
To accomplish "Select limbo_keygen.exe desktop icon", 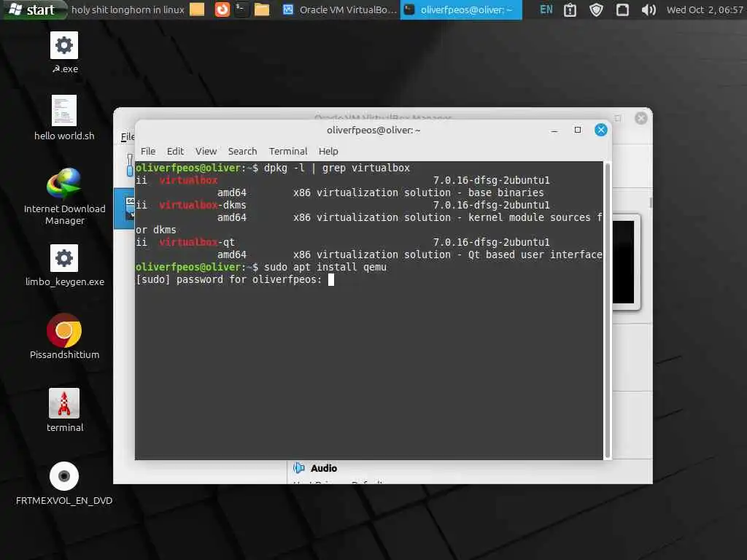I will pos(64,265).
